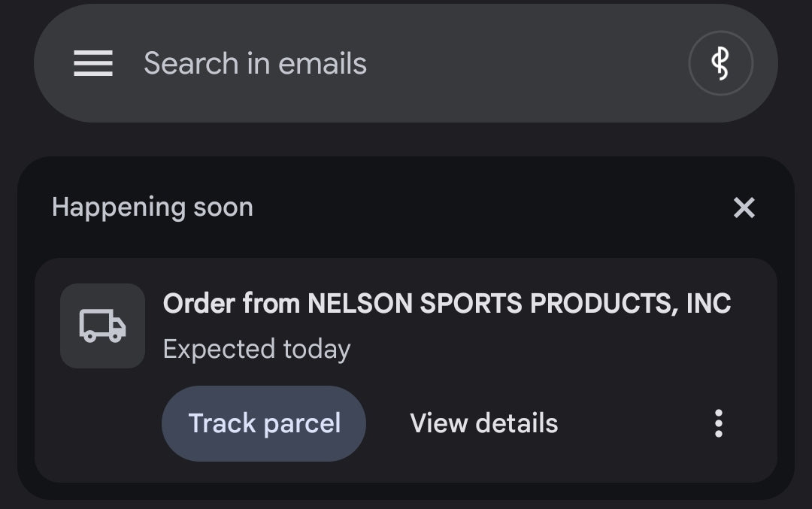Close the Happening soon panel with X
This screenshot has width=812, height=509.
(744, 208)
